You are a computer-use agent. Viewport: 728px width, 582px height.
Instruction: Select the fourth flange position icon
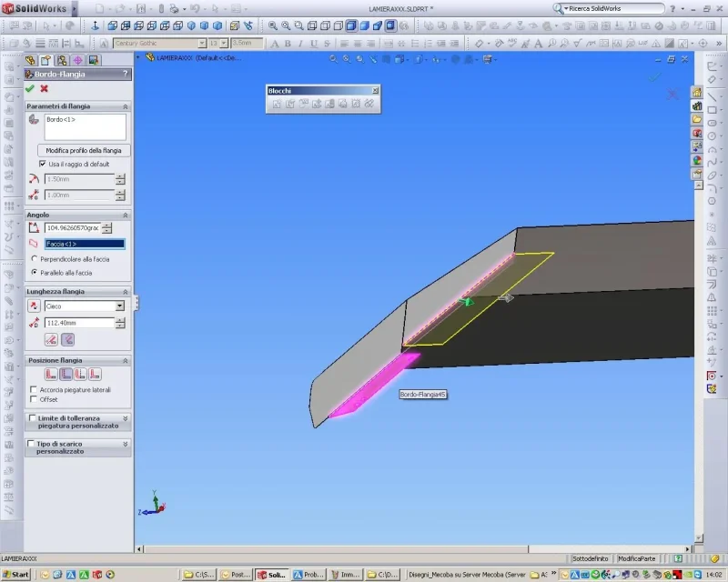[95, 374]
